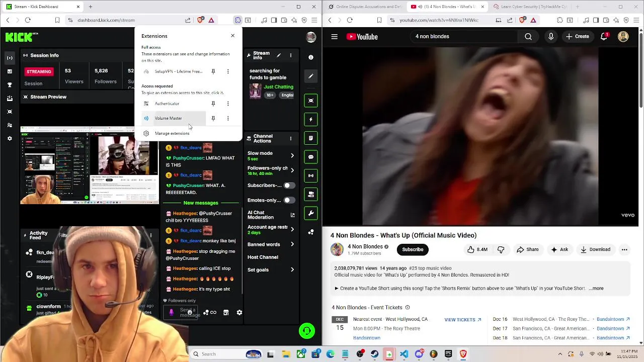
Task: Click the Just Chatting category link
Action: point(278,87)
